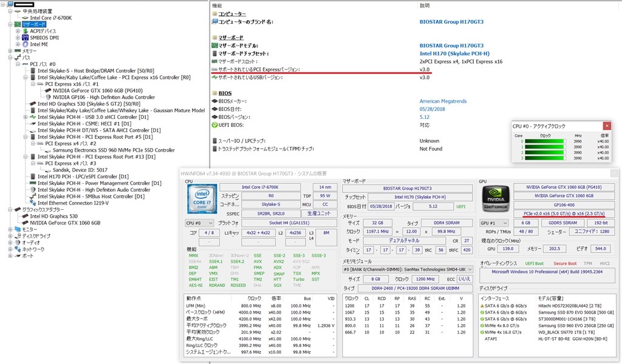Click the マザーボード green board tree icon
The height and width of the screenshot is (364, 622).
(x=18, y=24)
